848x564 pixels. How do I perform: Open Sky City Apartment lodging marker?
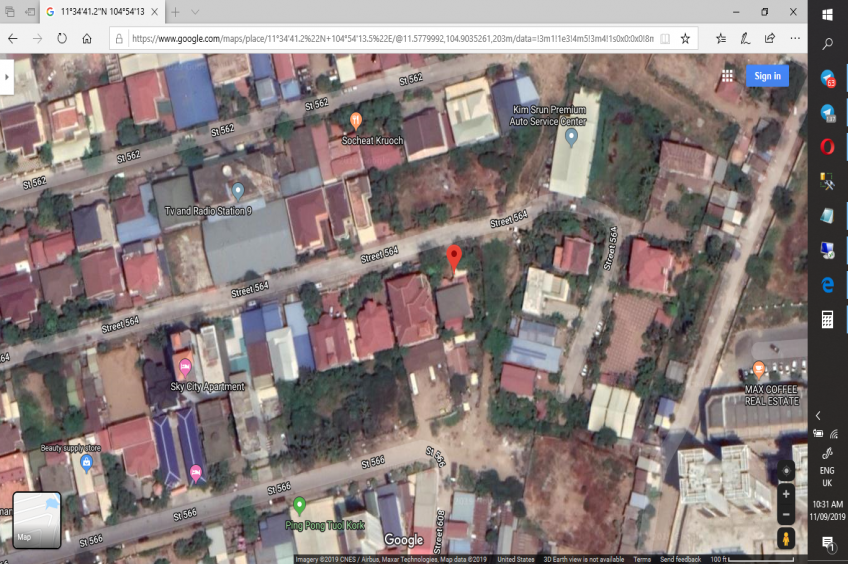[184, 367]
